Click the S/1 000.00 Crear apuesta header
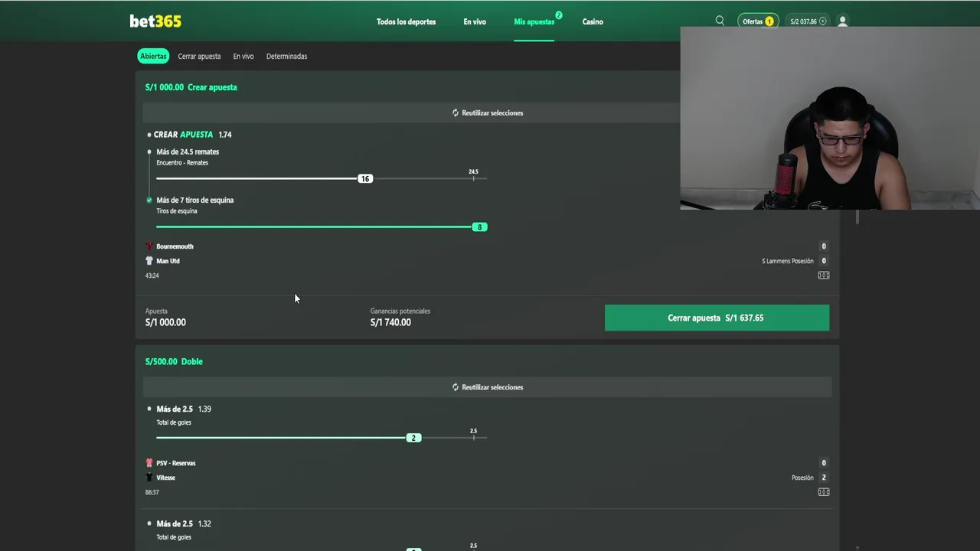Viewport: 980px width, 551px height. (191, 87)
